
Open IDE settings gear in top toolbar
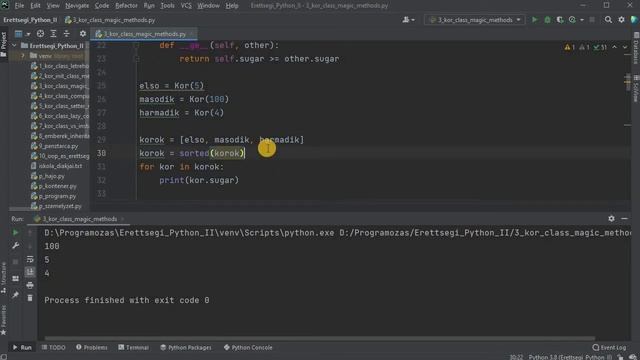click(621, 20)
